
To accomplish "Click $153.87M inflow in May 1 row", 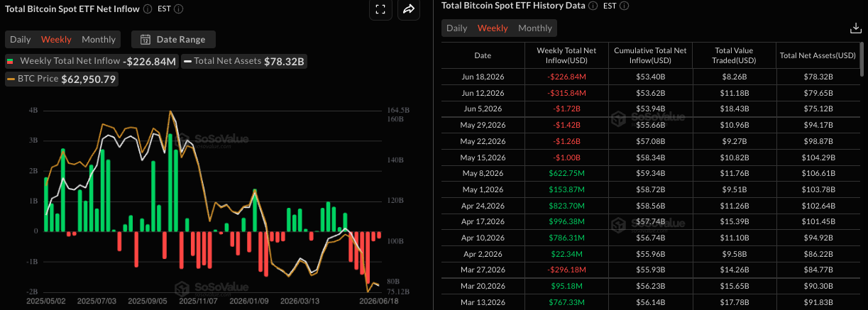I will pos(566,189).
